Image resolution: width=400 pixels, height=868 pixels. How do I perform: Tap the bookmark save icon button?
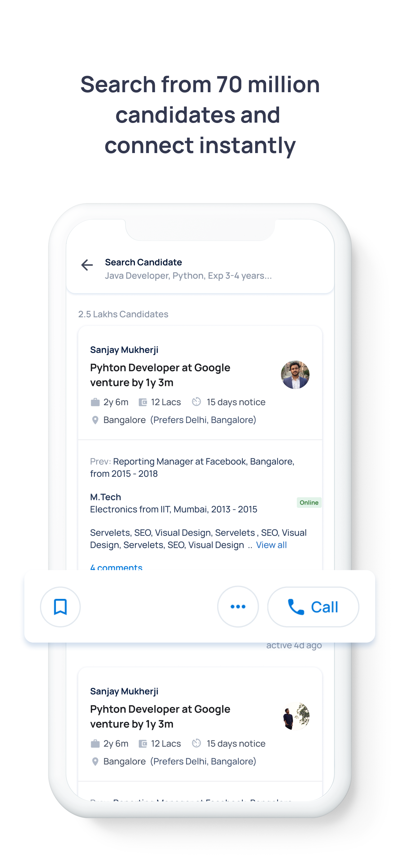(60, 607)
